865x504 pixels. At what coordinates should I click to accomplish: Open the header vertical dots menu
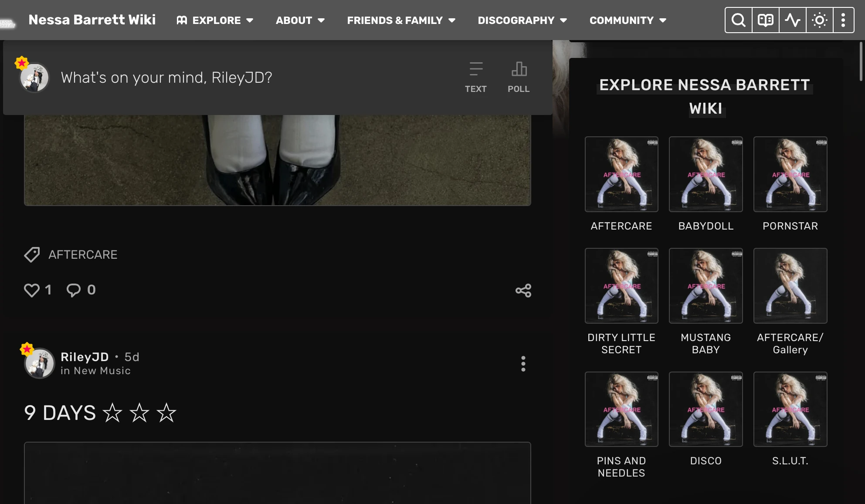coord(843,20)
